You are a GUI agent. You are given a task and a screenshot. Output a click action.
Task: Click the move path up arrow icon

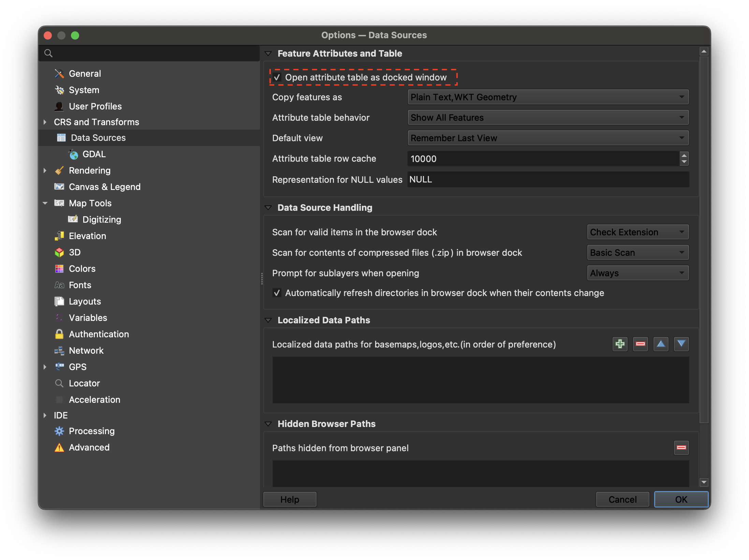tap(661, 344)
